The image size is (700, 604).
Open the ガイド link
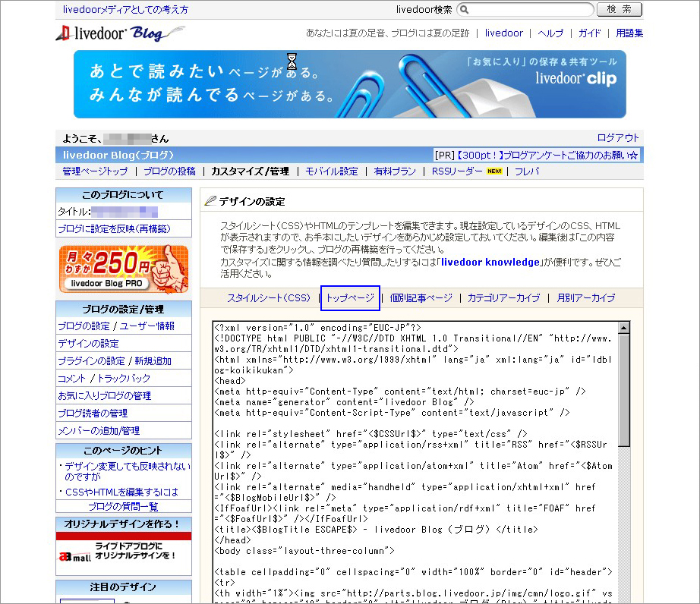590,33
